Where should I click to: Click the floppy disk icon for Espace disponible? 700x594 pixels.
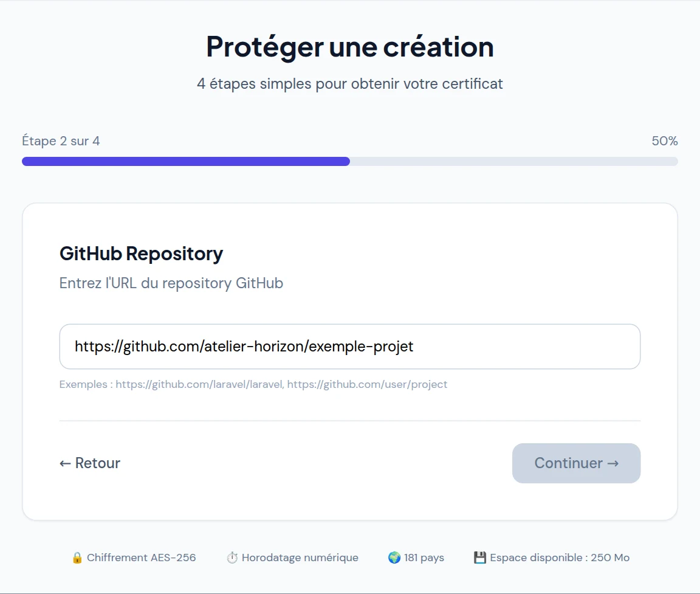(x=480, y=558)
